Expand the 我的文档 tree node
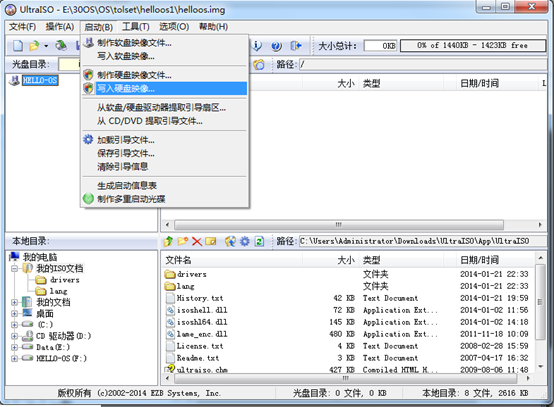554x407 pixels. pos(14,302)
